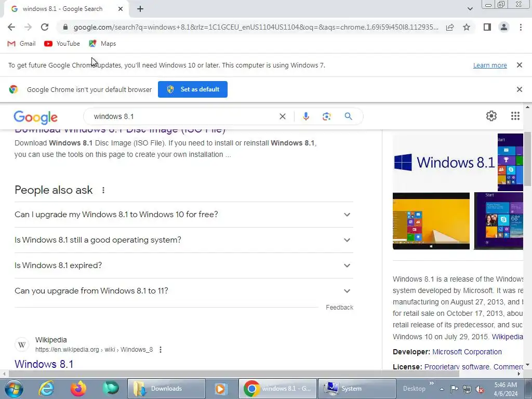This screenshot has height=399, width=532.
Task: Select the Chrome window in the taskbar
Action: coord(277,389)
